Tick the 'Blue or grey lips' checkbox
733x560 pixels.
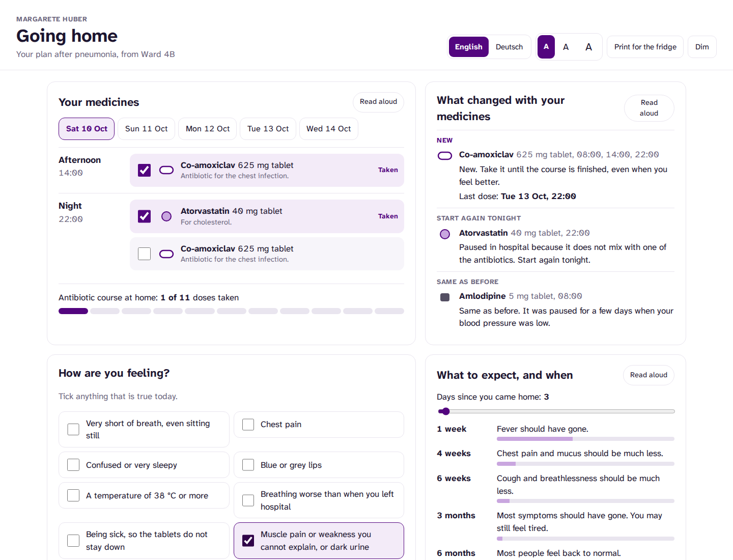[x=248, y=465]
